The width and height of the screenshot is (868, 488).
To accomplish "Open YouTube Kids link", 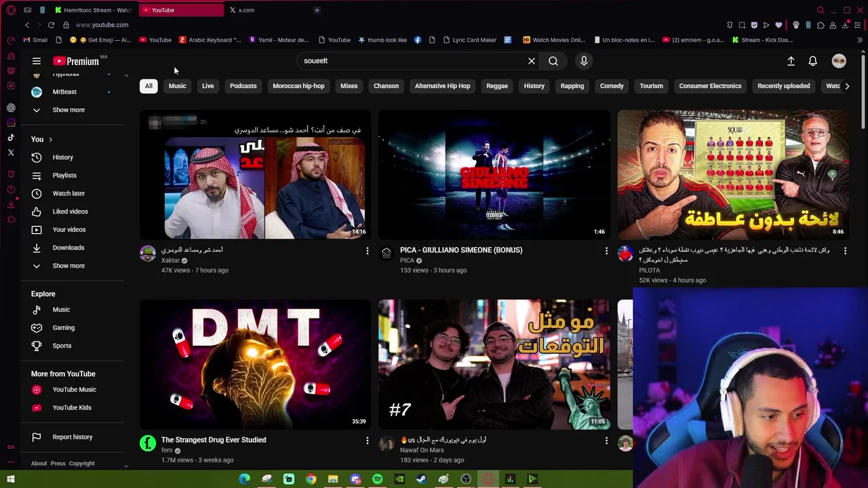I will click(72, 408).
